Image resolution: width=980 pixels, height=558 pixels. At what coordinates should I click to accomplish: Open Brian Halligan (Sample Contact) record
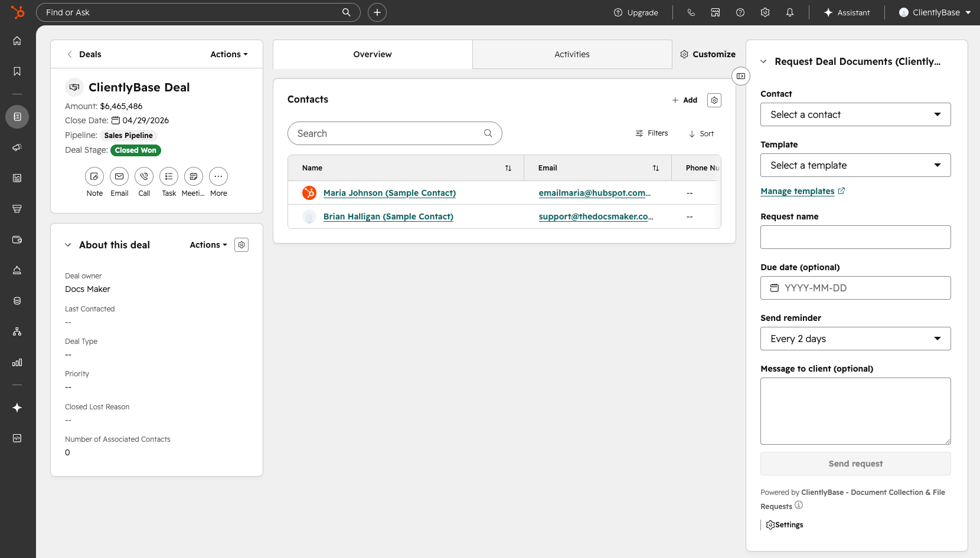[388, 216]
